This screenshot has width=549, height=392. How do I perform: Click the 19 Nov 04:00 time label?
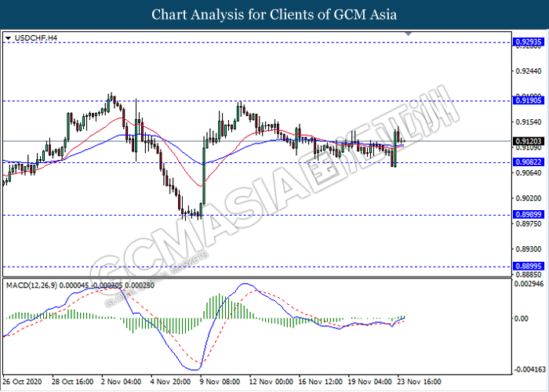tap(369, 382)
